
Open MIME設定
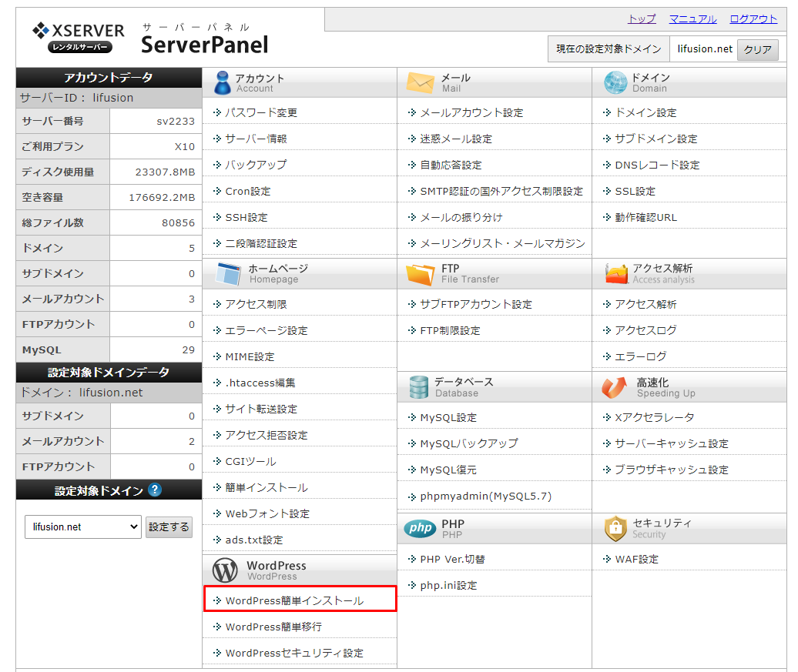[x=250, y=356]
